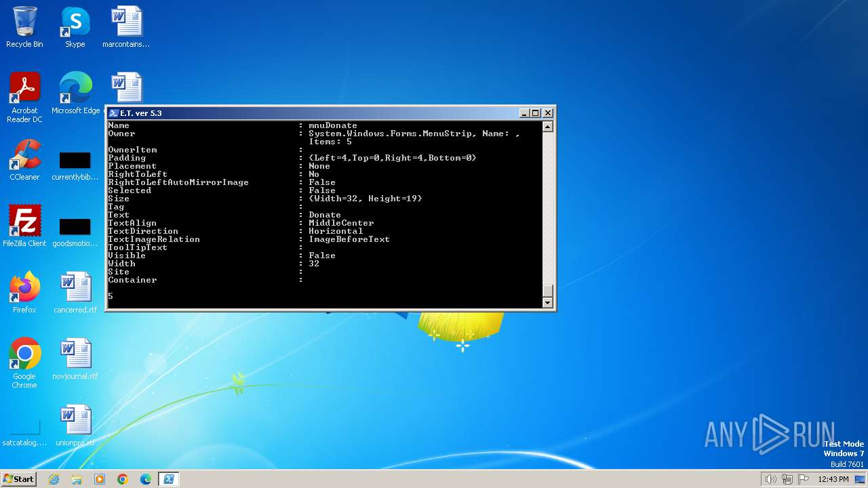
Task: Click the lone '5' output line
Action: (111, 296)
